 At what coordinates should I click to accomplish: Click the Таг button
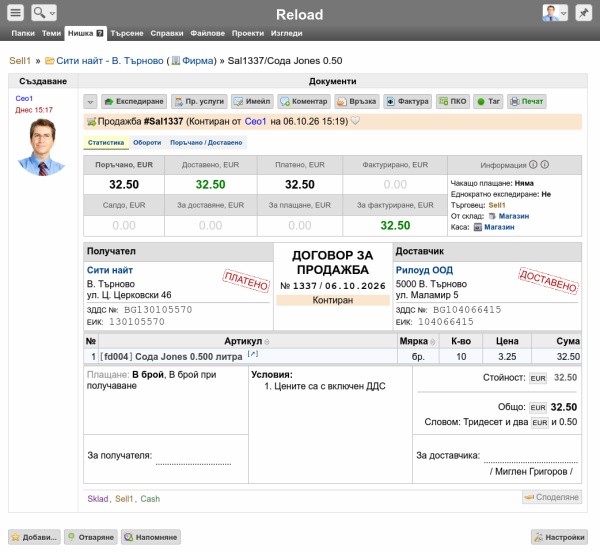489,102
